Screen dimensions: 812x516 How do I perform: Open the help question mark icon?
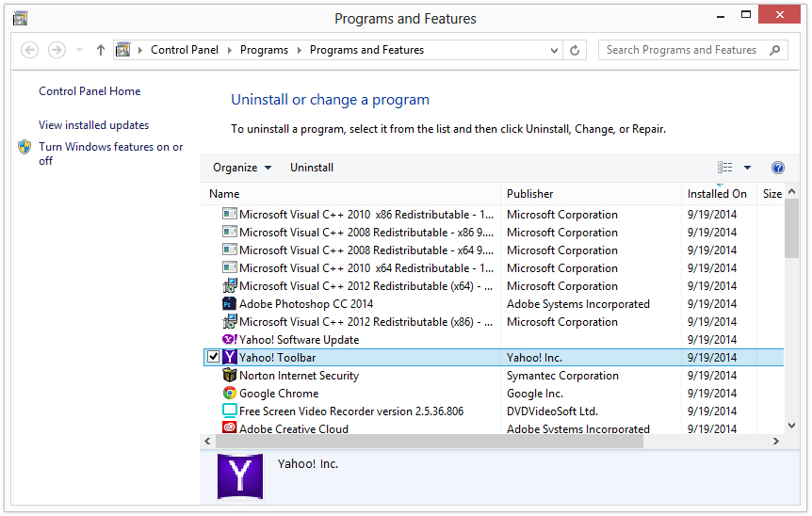coord(778,168)
